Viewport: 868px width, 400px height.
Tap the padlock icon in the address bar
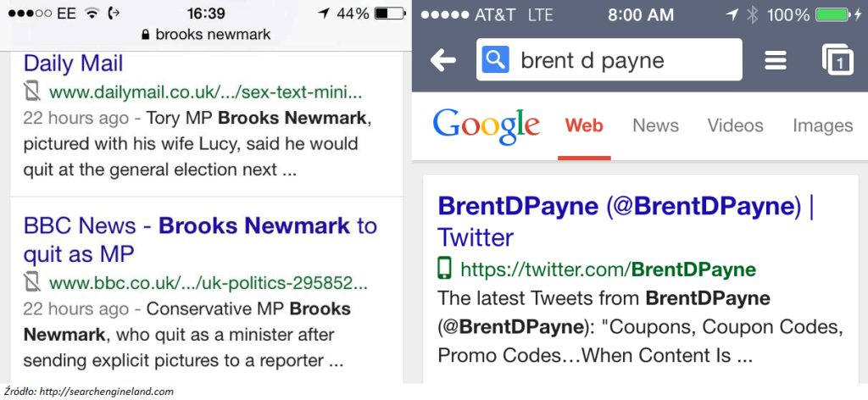tap(146, 35)
